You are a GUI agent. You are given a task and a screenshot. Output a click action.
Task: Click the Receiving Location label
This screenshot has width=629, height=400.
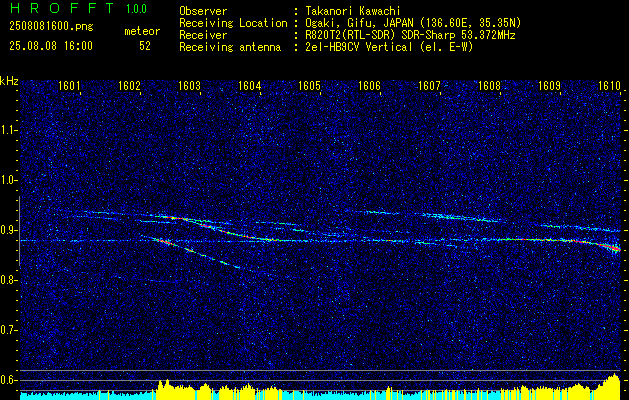click(x=233, y=23)
